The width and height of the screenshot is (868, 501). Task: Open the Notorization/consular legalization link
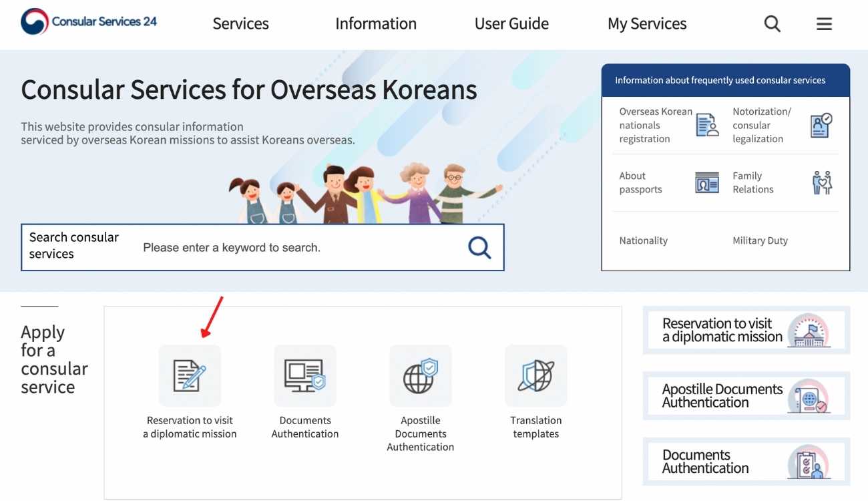click(x=762, y=125)
